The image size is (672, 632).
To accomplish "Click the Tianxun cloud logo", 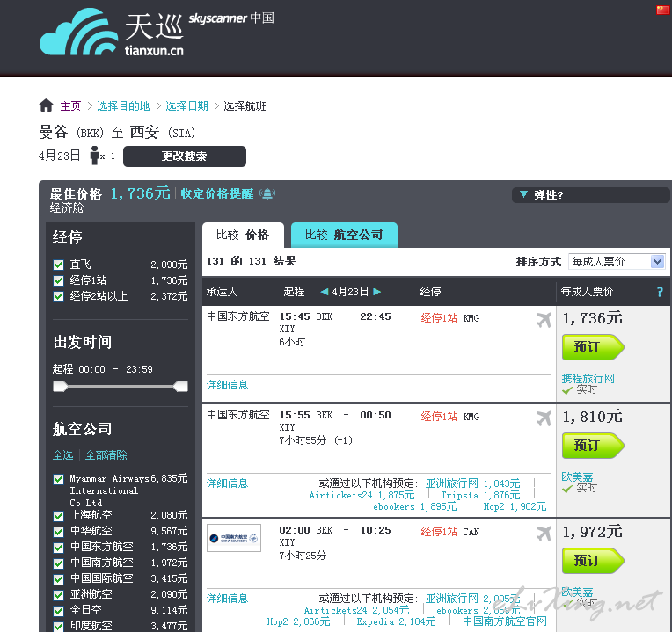I will [78, 33].
